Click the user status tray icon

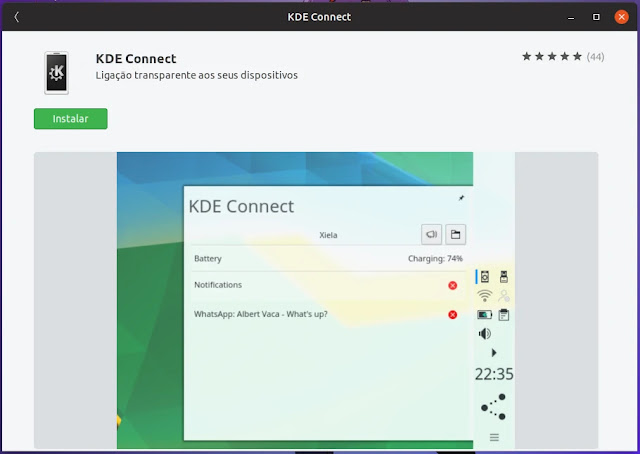tap(504, 296)
